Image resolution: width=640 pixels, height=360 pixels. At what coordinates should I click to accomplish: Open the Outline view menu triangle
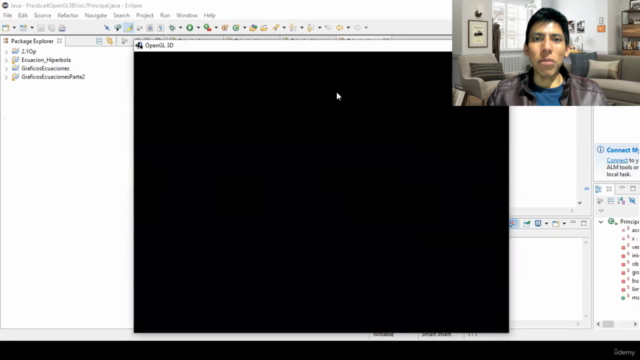coord(601,211)
